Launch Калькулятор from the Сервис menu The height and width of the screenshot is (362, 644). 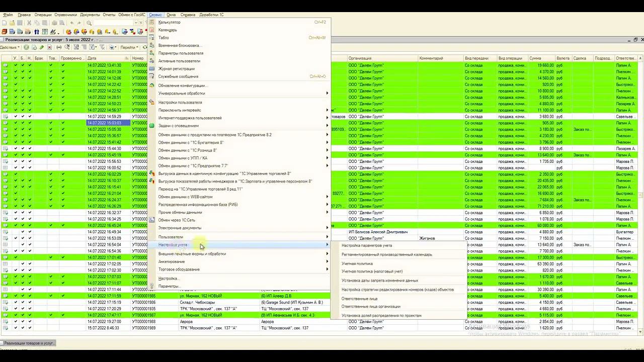[239, 22]
